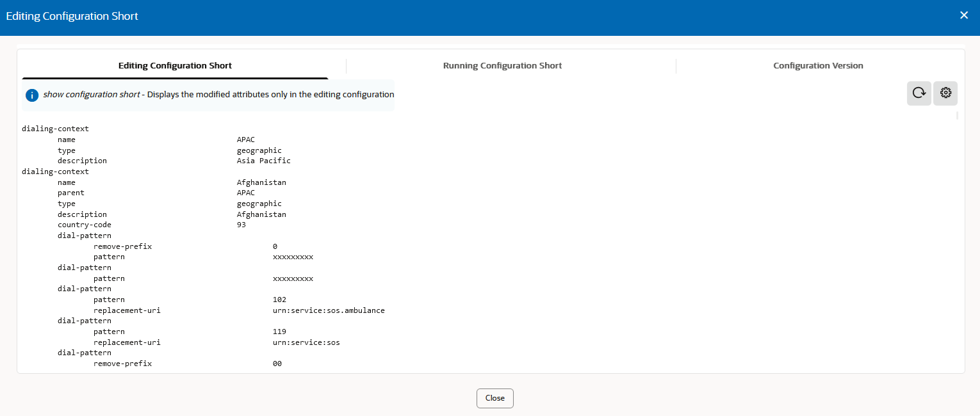This screenshot has height=416, width=980.
Task: Select the first dial-pattern entry
Action: point(84,235)
